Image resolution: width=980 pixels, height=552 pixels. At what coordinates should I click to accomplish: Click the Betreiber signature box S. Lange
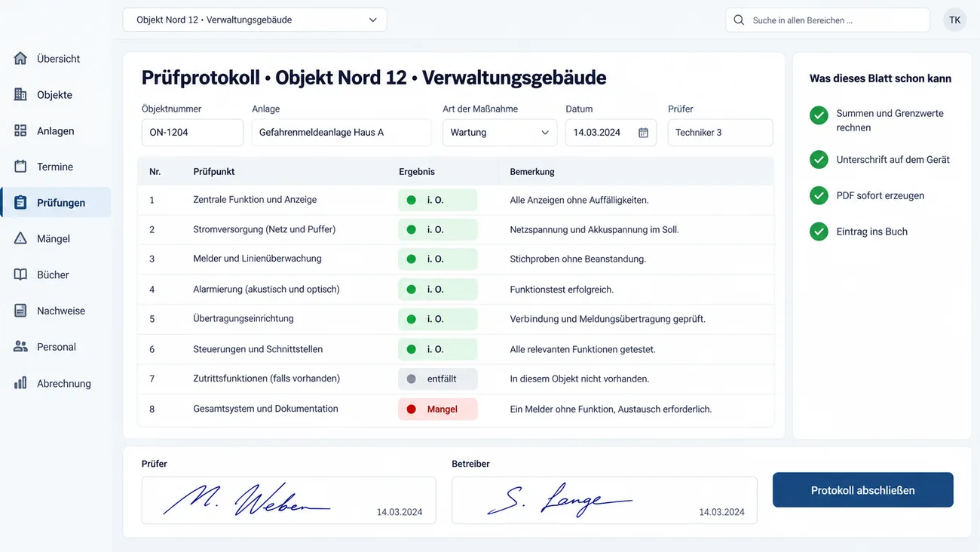point(604,500)
